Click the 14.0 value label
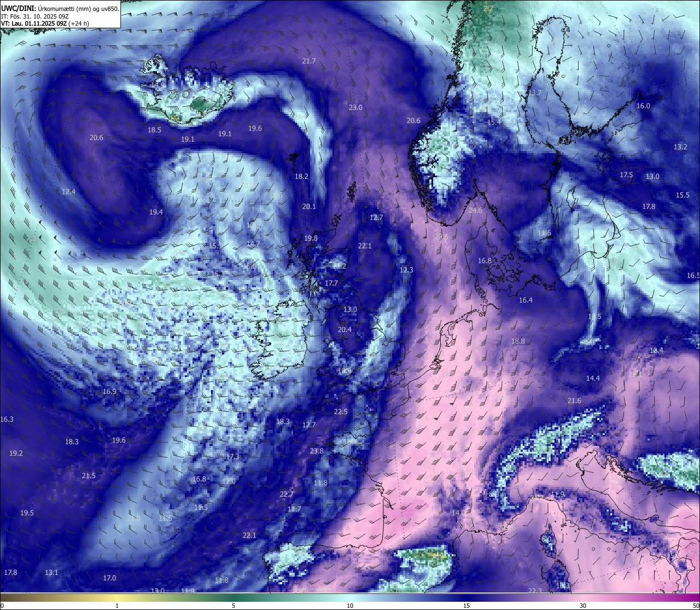The height and width of the screenshot is (610, 700). click(458, 513)
